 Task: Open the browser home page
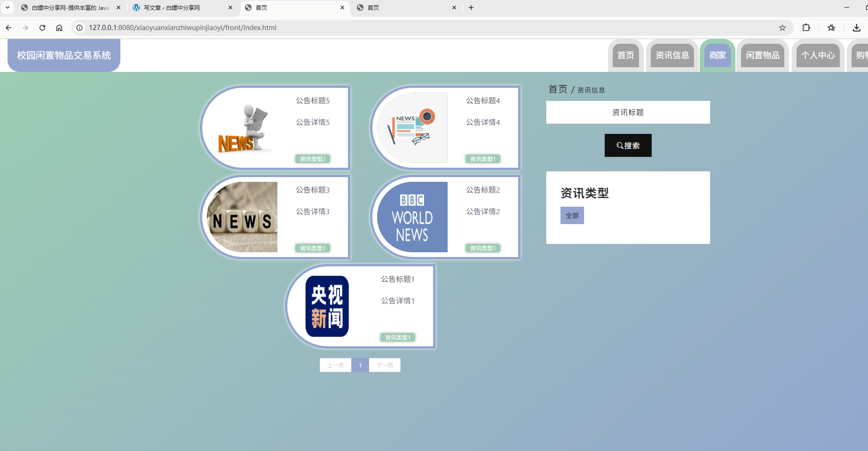click(59, 28)
